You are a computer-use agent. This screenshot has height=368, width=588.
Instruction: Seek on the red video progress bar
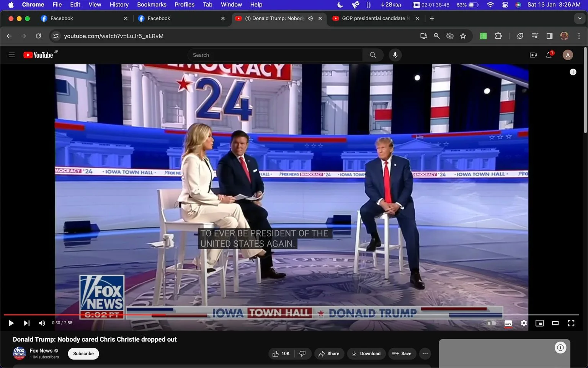coord(291,315)
